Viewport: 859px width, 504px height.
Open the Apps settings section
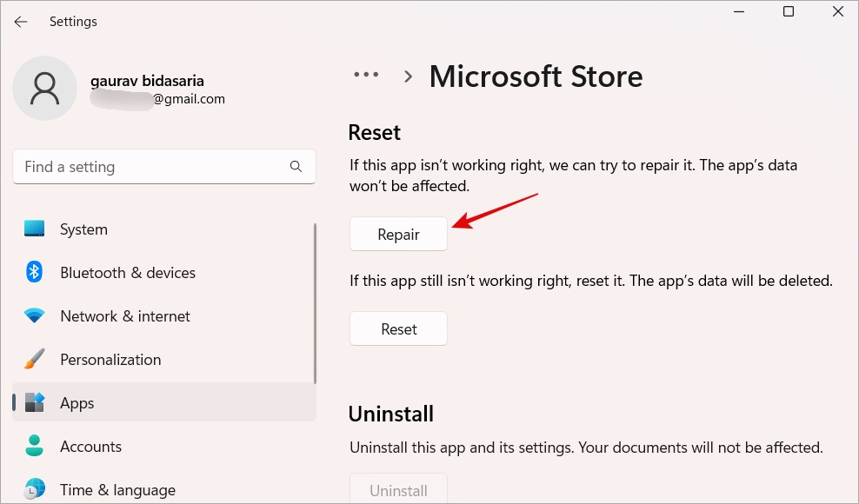[77, 403]
